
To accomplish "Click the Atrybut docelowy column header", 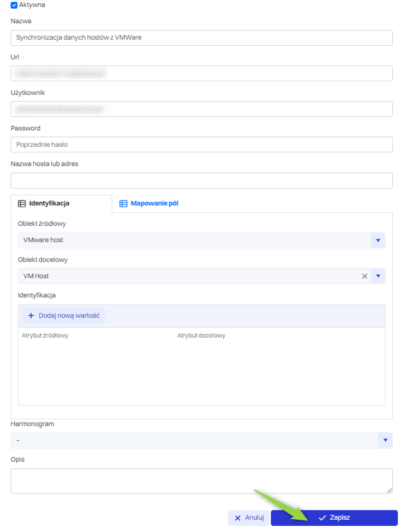I will click(x=201, y=336).
